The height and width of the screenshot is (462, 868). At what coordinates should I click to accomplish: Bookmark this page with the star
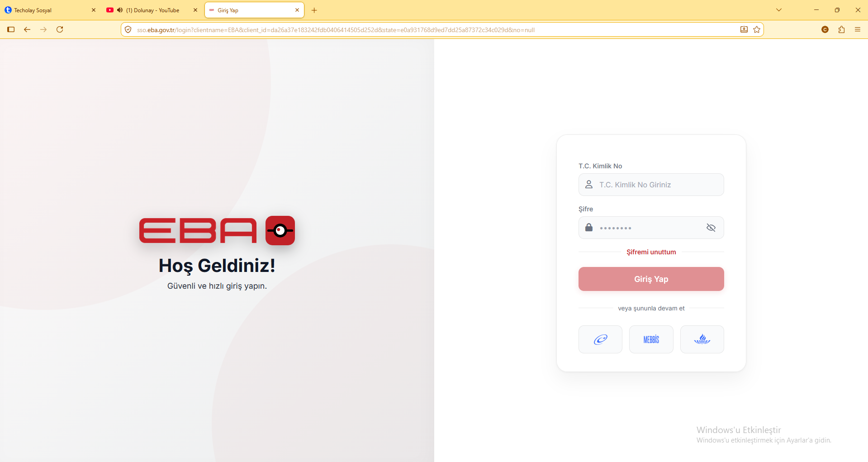coord(757,29)
